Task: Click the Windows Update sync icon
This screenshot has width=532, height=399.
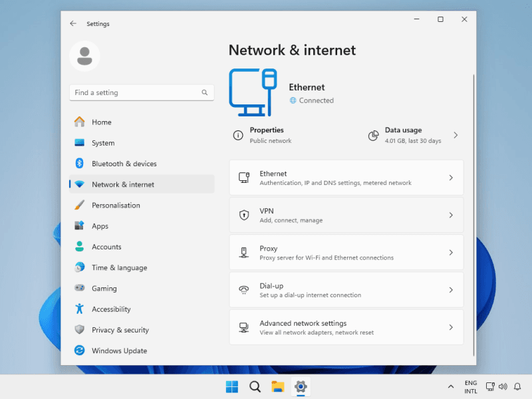Action: pos(79,350)
